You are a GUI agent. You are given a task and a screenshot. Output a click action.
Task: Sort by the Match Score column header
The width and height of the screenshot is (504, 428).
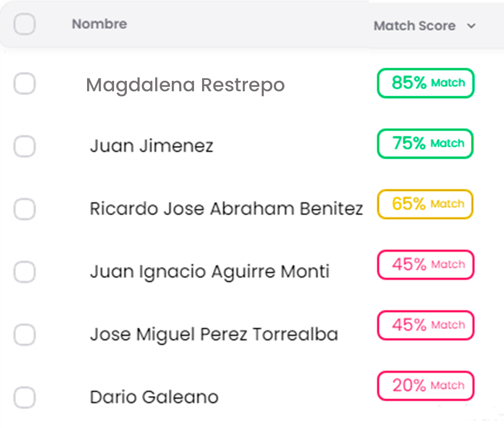pyautogui.click(x=414, y=26)
